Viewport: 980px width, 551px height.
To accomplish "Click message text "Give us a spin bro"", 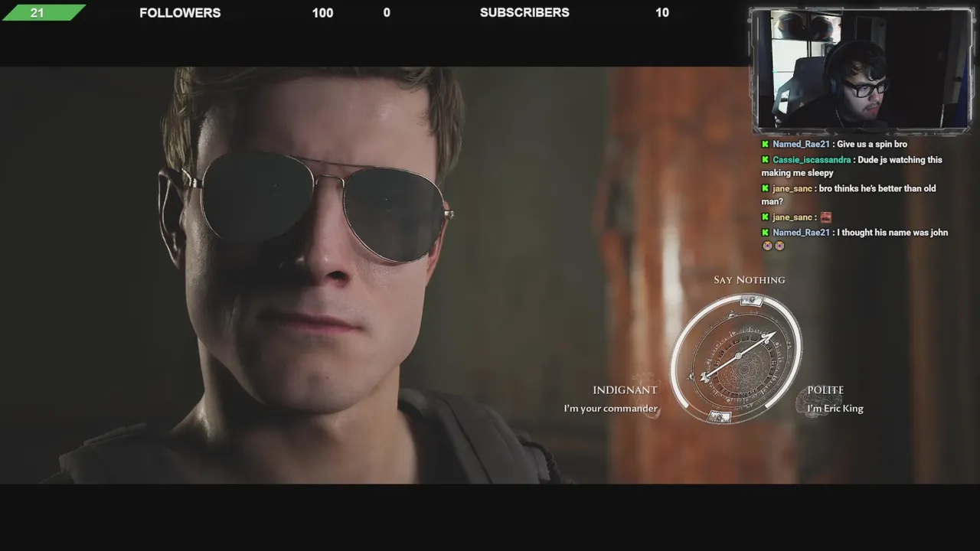I will (872, 145).
